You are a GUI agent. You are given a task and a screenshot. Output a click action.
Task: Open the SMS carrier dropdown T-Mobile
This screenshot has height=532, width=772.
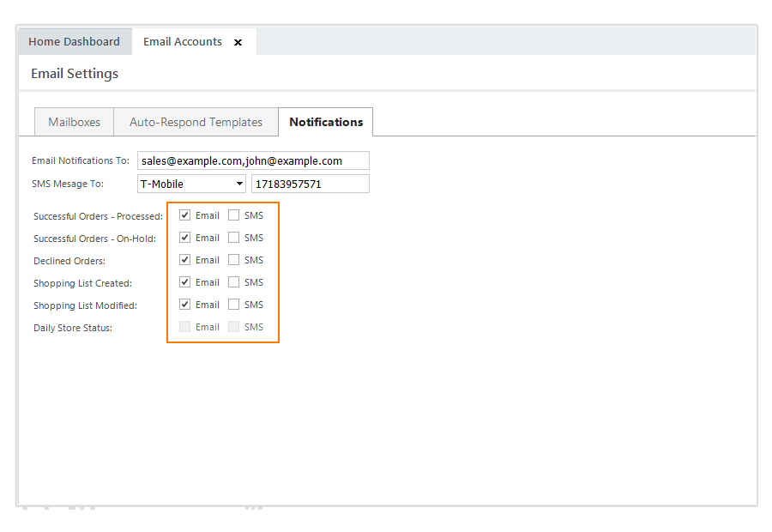[x=191, y=184]
